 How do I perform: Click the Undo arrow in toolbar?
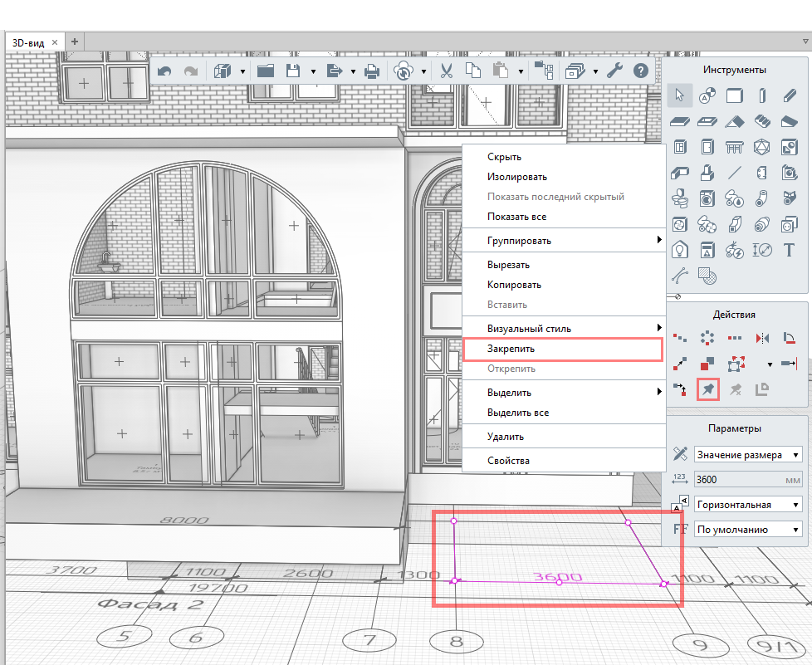(x=164, y=71)
